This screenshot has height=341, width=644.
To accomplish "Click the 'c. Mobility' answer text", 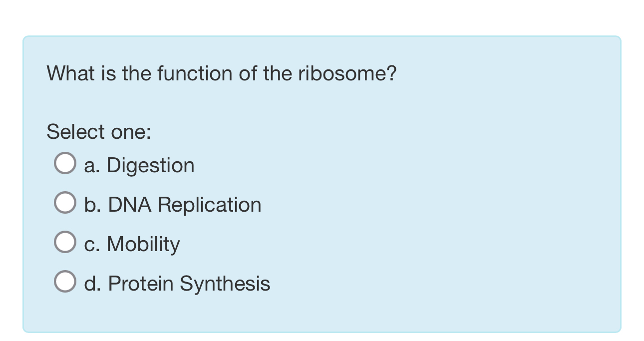I will 131,244.
